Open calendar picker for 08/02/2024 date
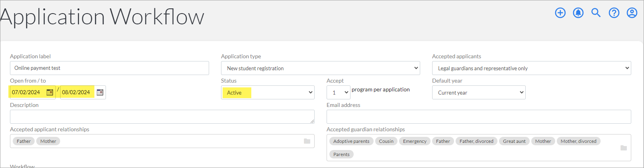644x168 pixels. tap(100, 92)
